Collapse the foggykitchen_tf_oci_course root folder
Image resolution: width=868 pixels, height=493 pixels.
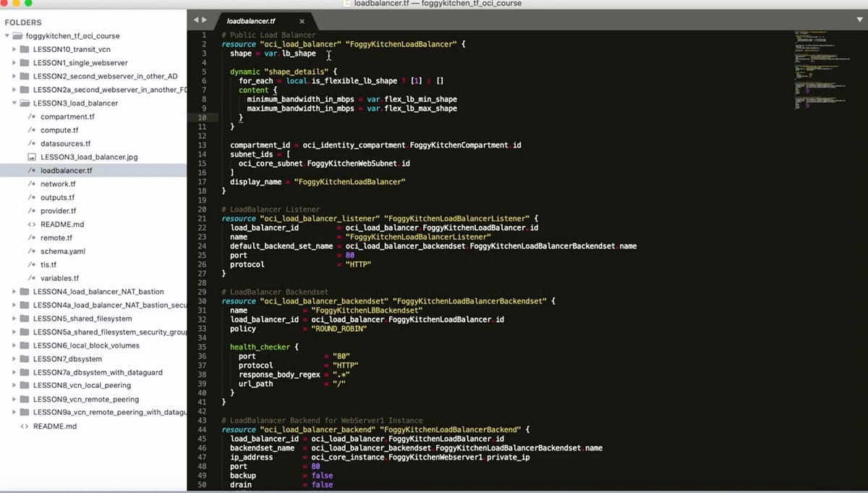point(6,35)
